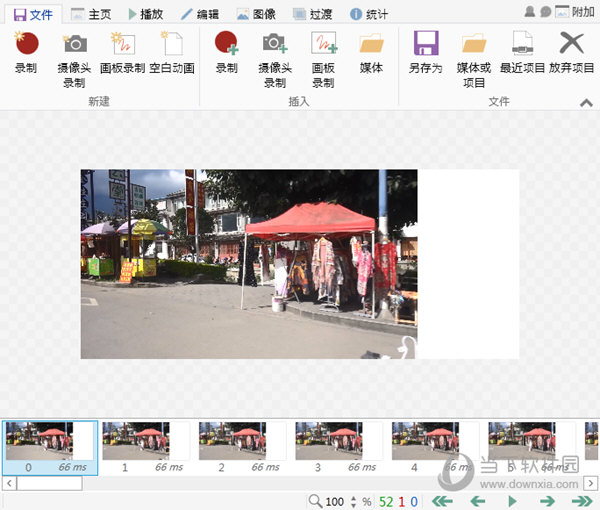This screenshot has width=600, height=510.
Task: Open the 统计 statistics tab
Action: (x=369, y=14)
